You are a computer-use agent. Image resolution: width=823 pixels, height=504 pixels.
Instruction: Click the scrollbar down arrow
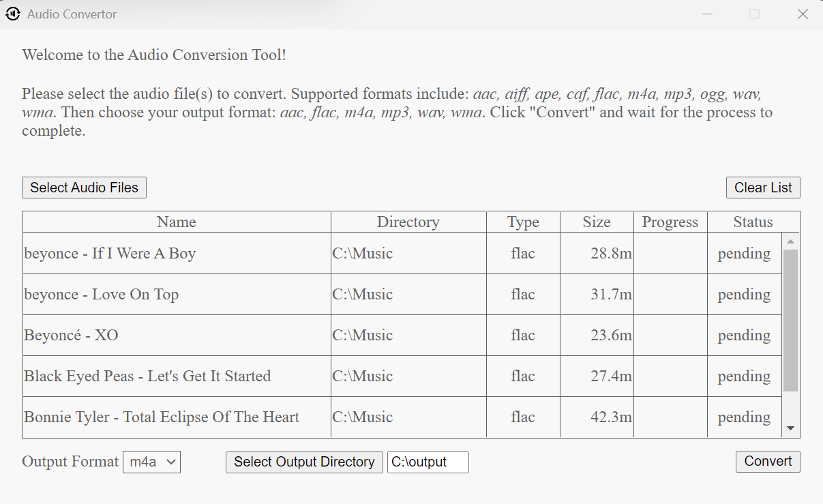pyautogui.click(x=790, y=428)
